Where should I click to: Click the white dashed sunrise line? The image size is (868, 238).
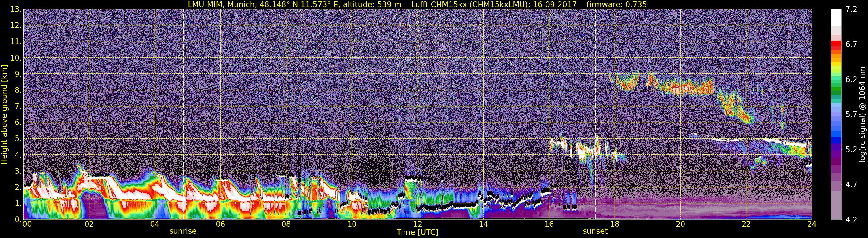pyautogui.click(x=183, y=114)
